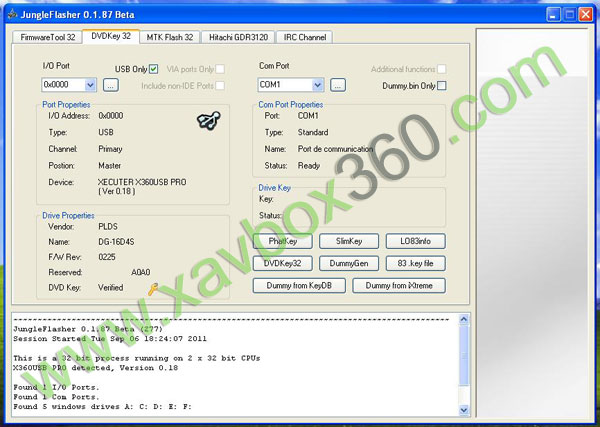
Task: Open the Com Port COM1 dropdown
Action: [x=317, y=85]
